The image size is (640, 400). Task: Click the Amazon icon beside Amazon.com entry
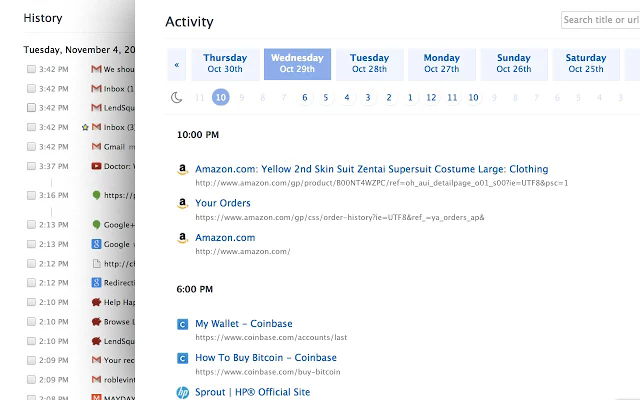tap(182, 238)
